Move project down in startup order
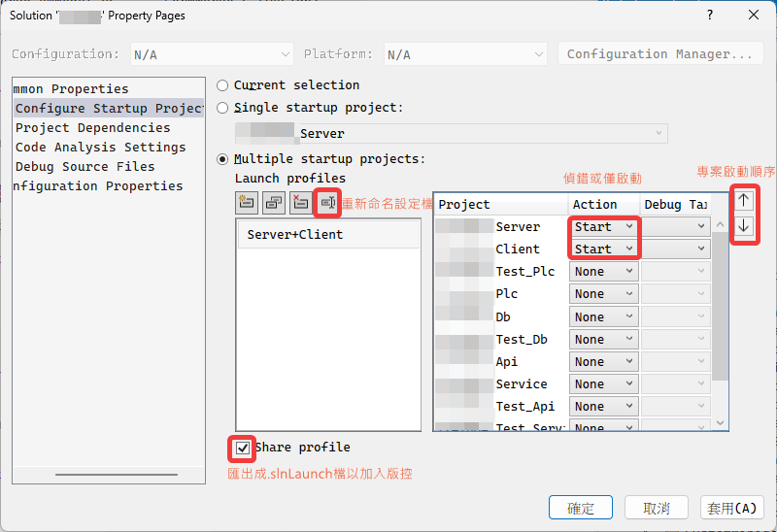 click(744, 226)
